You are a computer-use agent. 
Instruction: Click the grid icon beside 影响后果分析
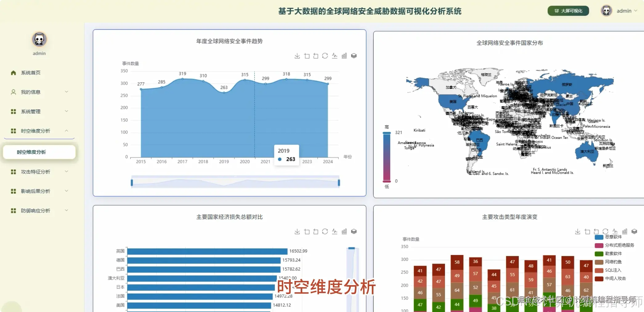[x=13, y=191]
